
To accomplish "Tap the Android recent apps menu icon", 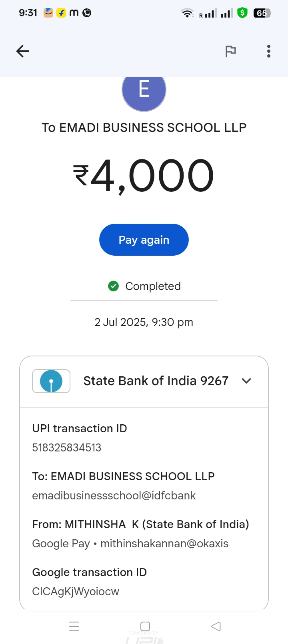I will click(74, 626).
